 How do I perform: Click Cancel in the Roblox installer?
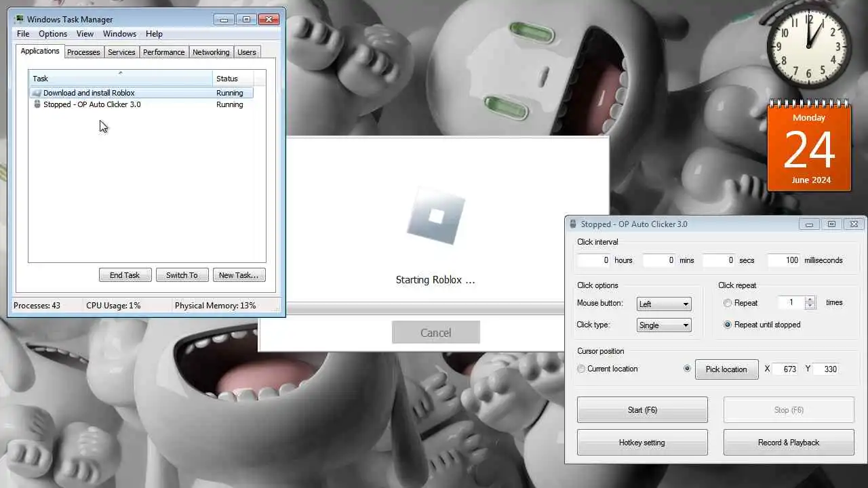pyautogui.click(x=435, y=333)
